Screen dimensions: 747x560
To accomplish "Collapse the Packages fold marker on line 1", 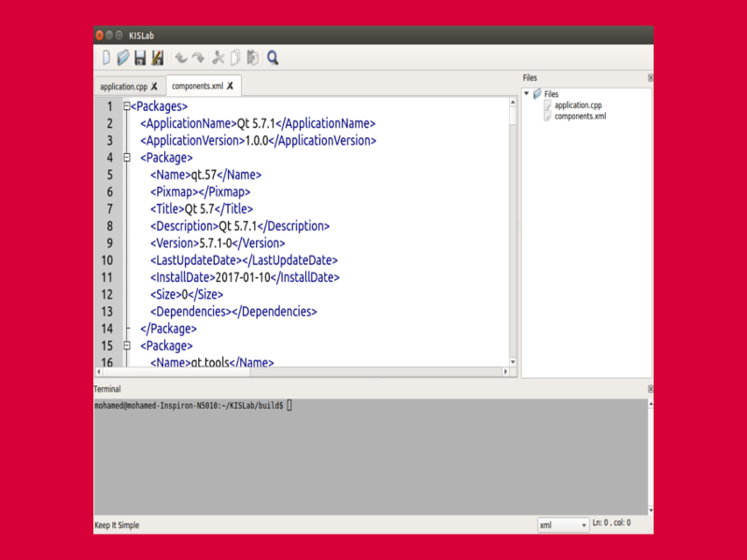I will tap(127, 106).
